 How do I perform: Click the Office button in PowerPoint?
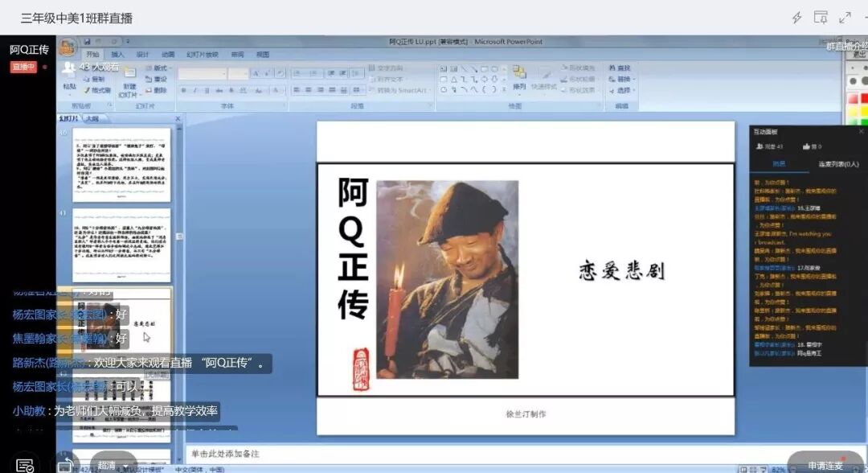click(x=68, y=47)
